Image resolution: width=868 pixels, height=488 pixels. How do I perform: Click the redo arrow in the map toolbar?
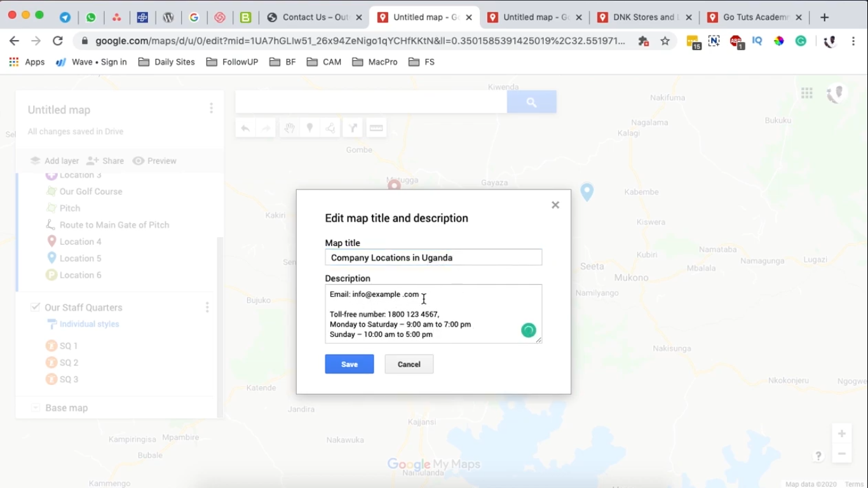point(266,128)
